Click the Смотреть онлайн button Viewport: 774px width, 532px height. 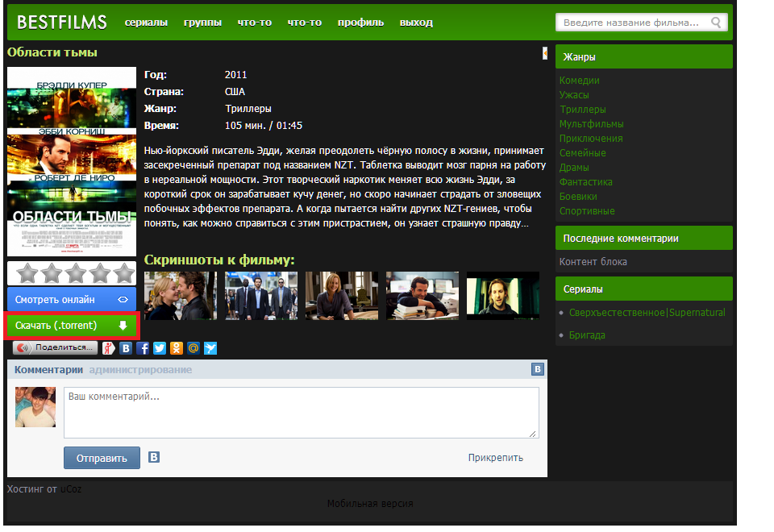coord(72,300)
